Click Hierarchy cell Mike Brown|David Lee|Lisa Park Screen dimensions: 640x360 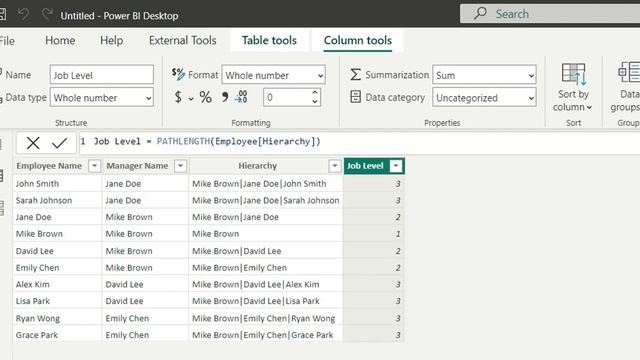click(x=266, y=301)
